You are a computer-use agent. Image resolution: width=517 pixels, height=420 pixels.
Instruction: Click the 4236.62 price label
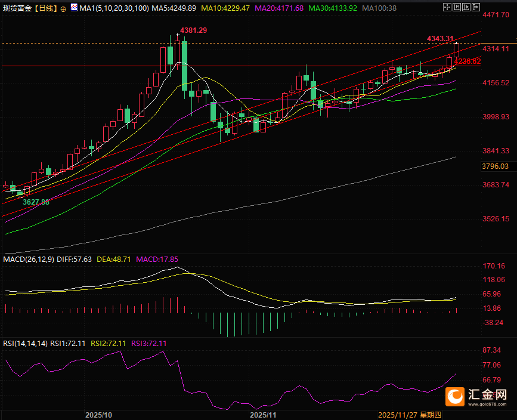pos(468,61)
